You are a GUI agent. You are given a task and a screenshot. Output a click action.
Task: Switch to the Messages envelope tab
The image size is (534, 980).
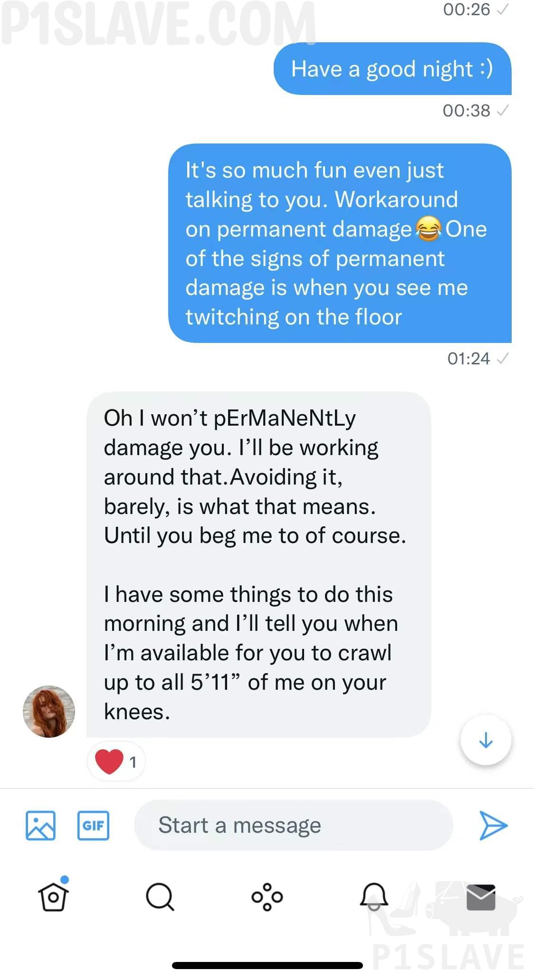coord(481,897)
